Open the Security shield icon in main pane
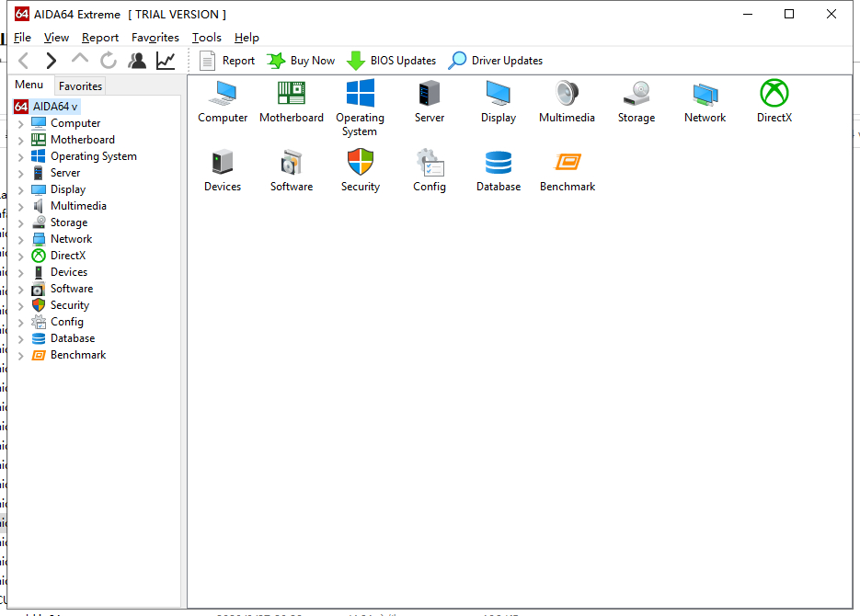This screenshot has width=860, height=616. coord(361,162)
